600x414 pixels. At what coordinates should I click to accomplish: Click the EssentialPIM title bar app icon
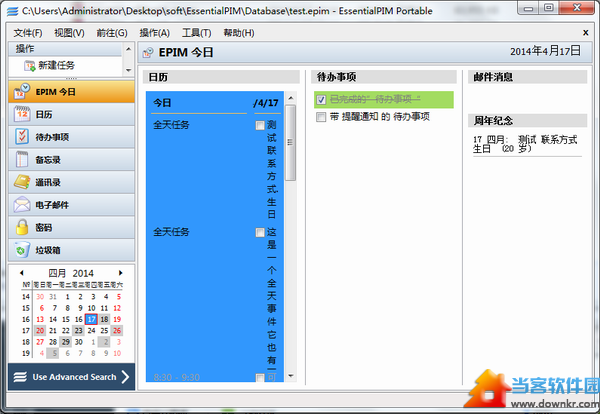pos(12,11)
